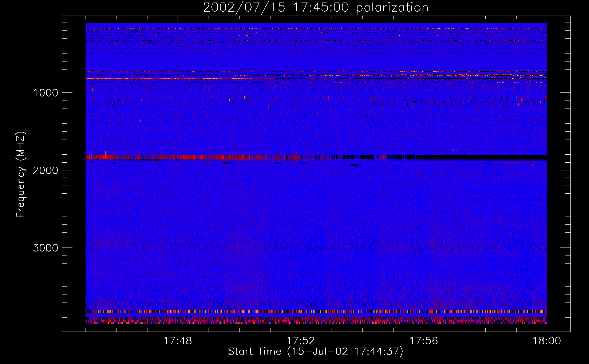Click the "17:48" time tick label

coord(178,341)
